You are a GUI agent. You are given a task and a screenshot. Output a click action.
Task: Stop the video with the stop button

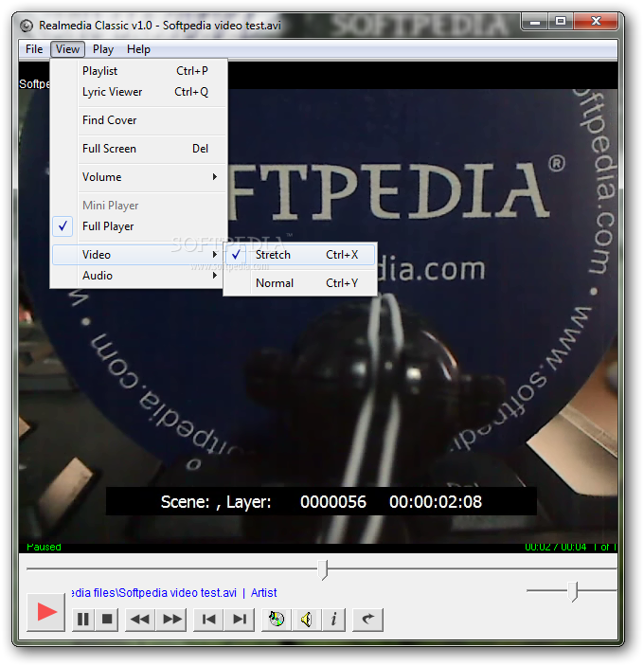click(x=107, y=620)
